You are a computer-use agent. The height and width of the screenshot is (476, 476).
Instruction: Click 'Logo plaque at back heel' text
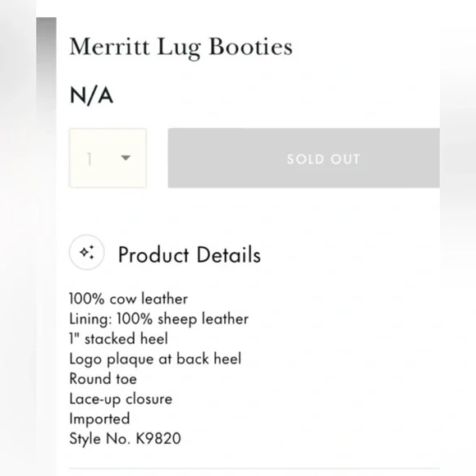click(x=155, y=359)
